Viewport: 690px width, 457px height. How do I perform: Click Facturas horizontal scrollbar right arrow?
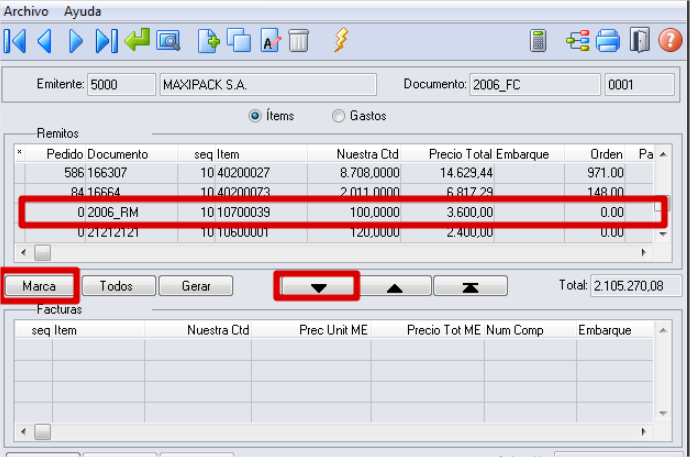[x=644, y=431]
